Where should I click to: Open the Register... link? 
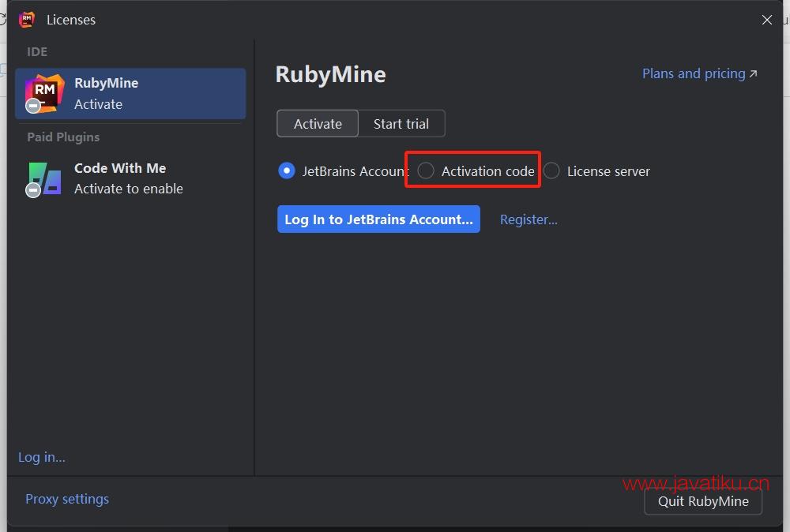pyautogui.click(x=529, y=219)
